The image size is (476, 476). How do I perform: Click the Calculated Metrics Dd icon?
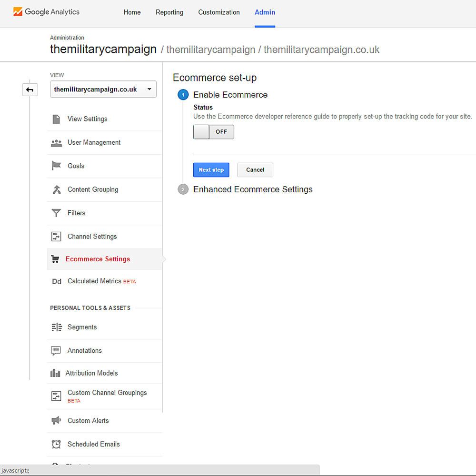click(57, 281)
